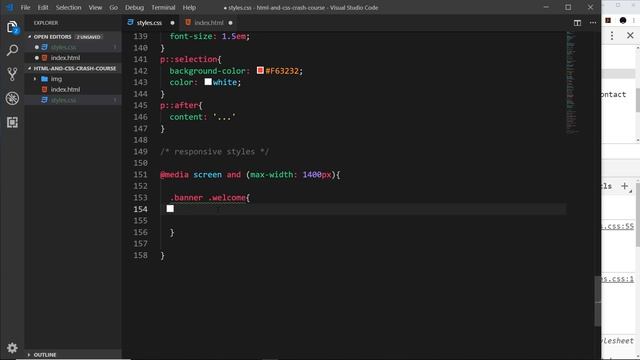Click the '@media' keyword on line 151

174,175
